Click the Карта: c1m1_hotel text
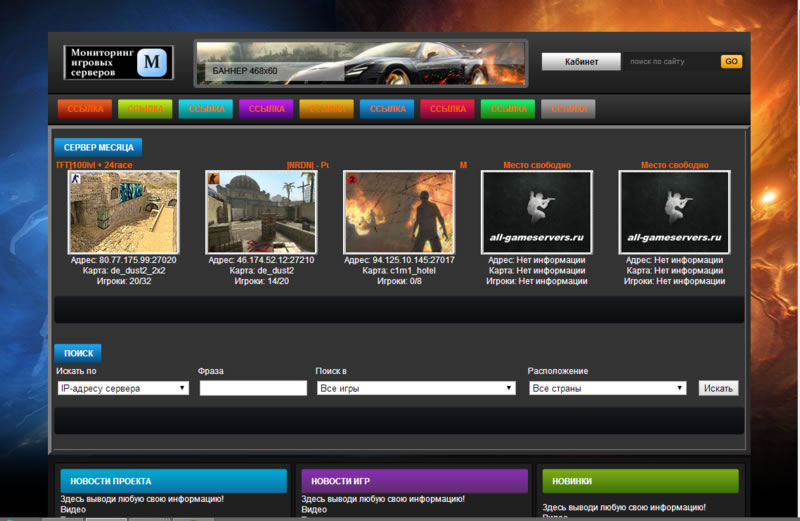Image resolution: width=800 pixels, height=521 pixels. coord(399,270)
